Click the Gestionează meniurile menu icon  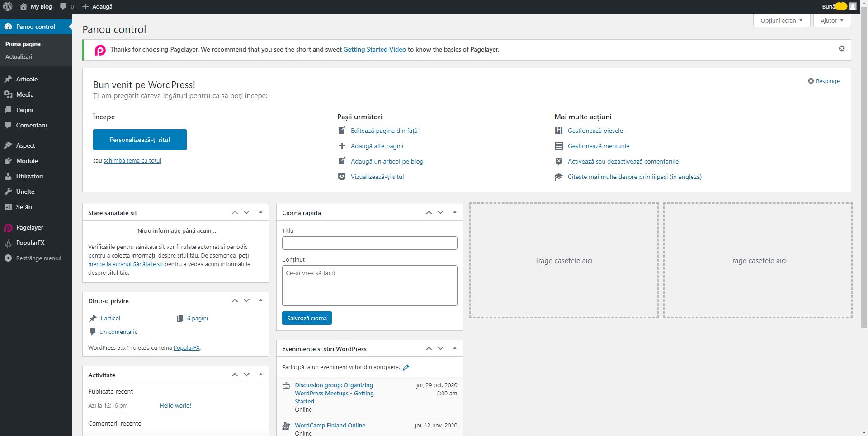559,146
